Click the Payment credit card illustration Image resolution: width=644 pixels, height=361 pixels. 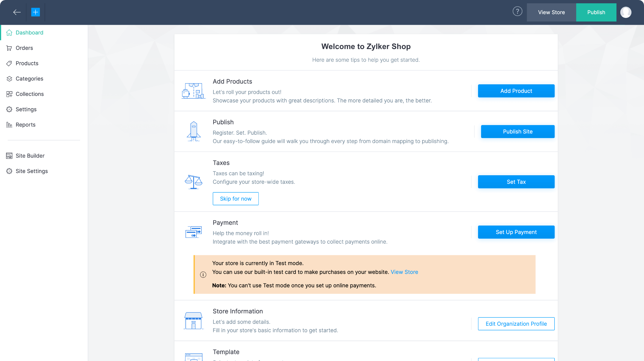point(193,232)
